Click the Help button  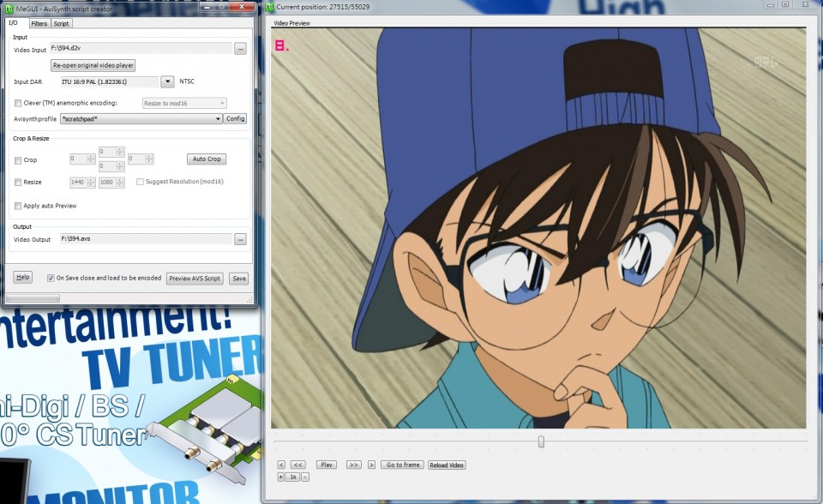point(22,277)
